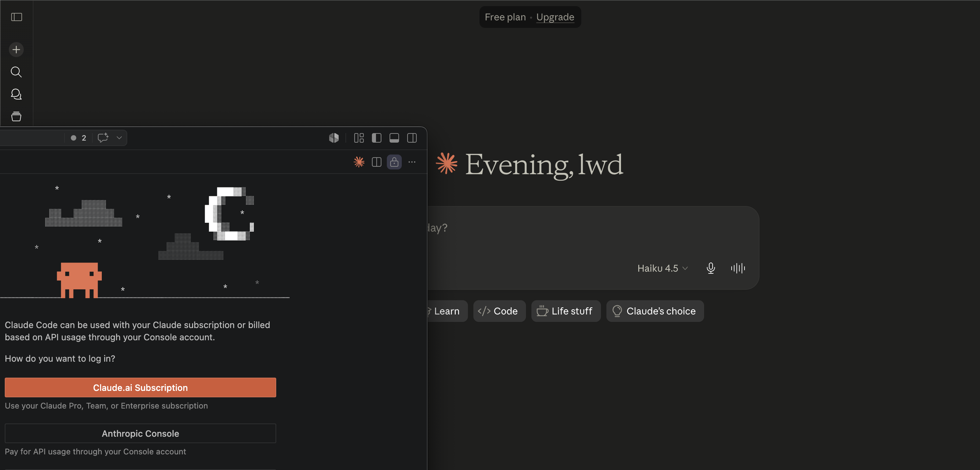Toggle the primary side bar
The width and height of the screenshot is (980, 470).
pyautogui.click(x=376, y=138)
